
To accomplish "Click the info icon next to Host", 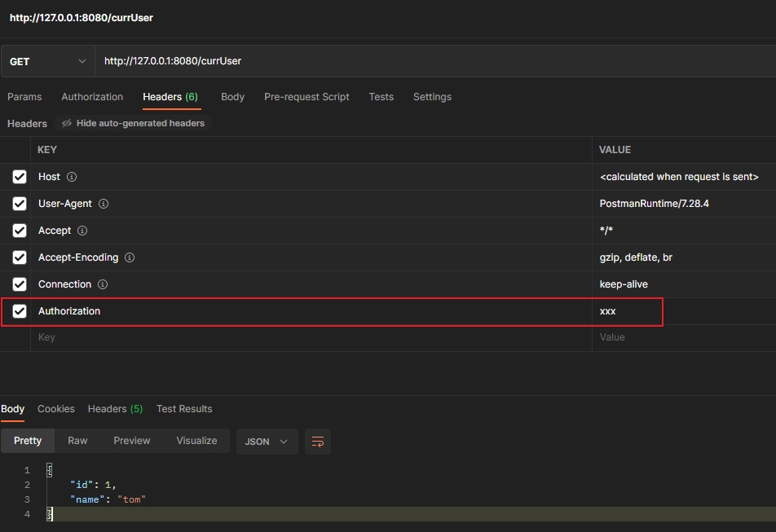I will (x=72, y=177).
